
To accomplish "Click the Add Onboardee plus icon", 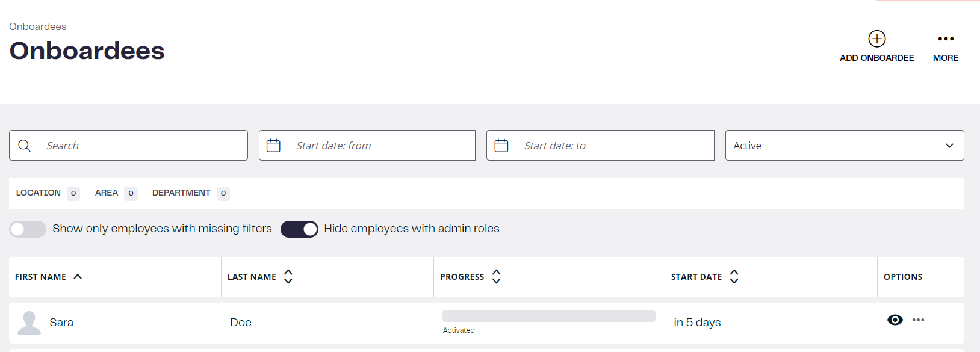I will (x=876, y=39).
